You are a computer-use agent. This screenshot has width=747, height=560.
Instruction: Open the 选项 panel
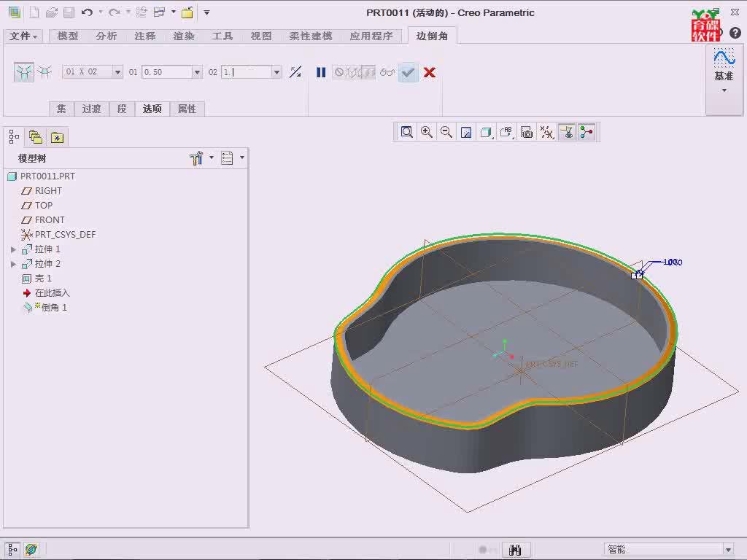tap(152, 109)
